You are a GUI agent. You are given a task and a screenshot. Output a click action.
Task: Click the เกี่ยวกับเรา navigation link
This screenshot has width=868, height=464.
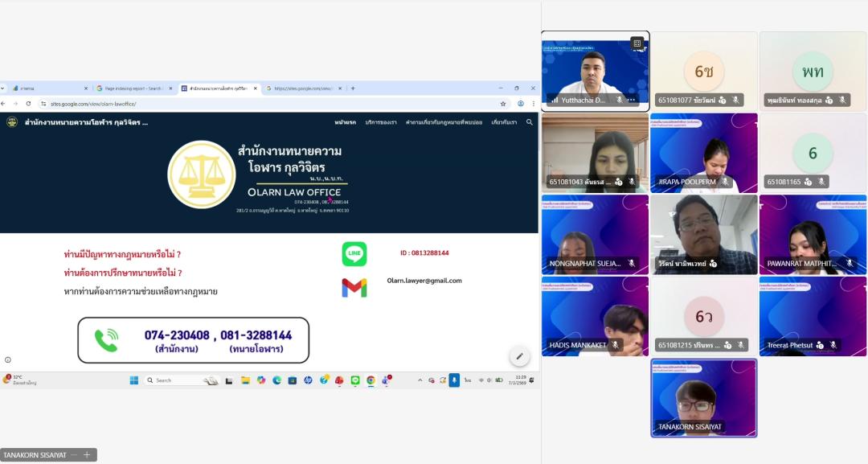[x=505, y=122]
